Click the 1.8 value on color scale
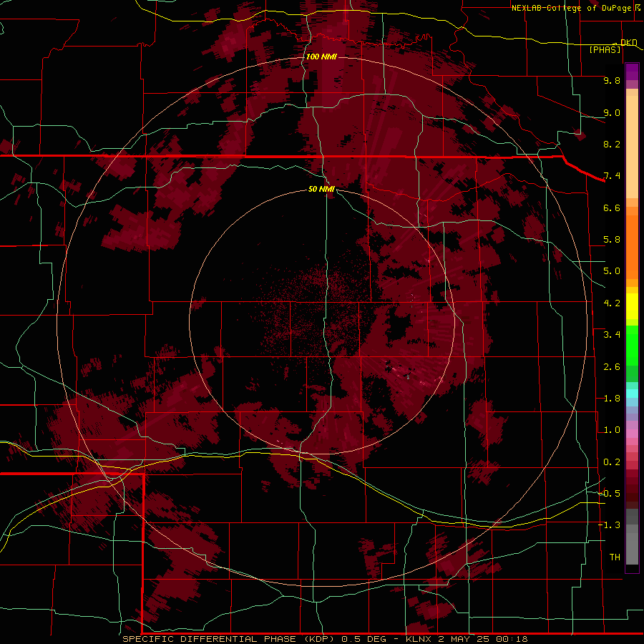The image size is (644, 644). (x=612, y=399)
